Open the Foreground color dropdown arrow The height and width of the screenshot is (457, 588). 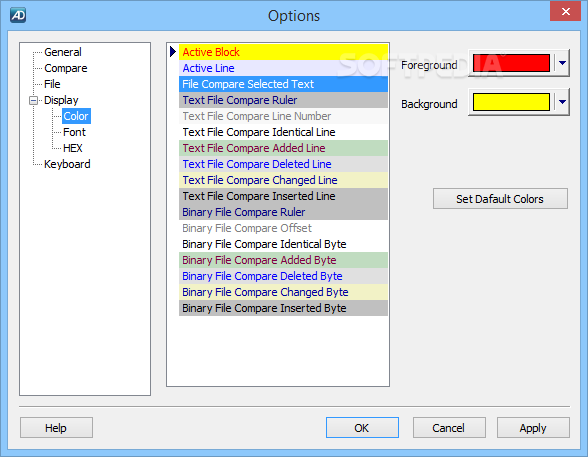point(562,63)
